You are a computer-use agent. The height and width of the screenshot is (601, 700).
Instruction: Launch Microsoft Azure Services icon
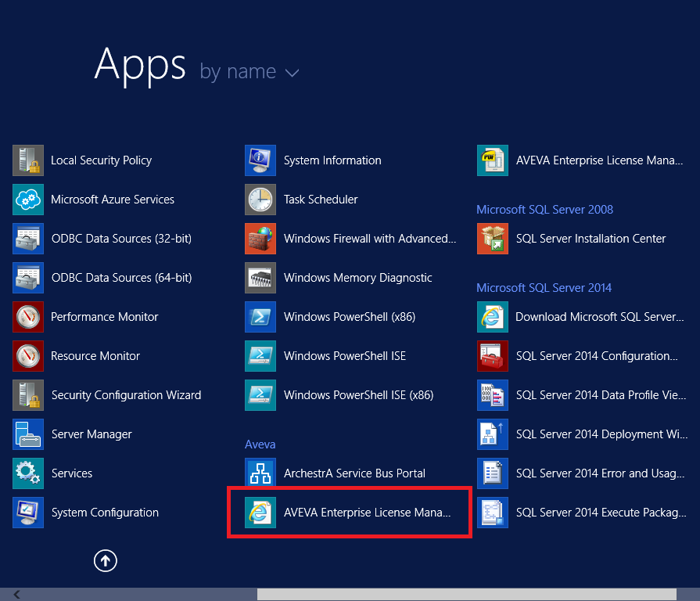pyautogui.click(x=28, y=200)
